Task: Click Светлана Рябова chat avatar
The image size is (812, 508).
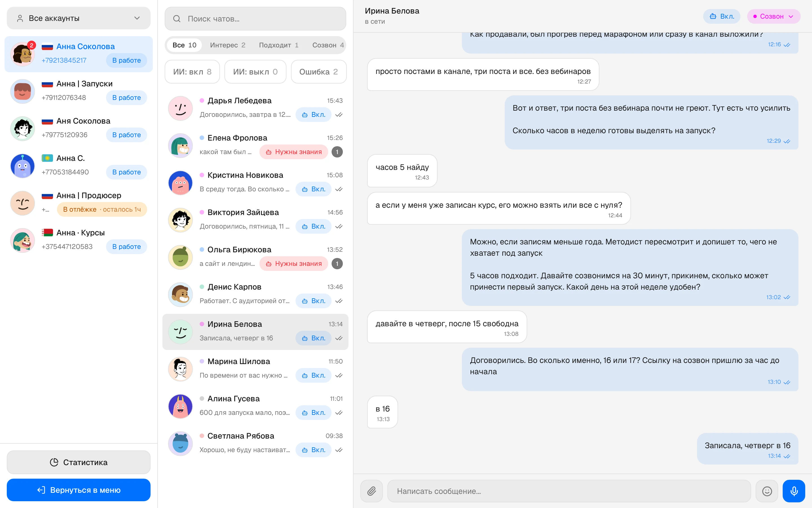Action: (x=180, y=443)
